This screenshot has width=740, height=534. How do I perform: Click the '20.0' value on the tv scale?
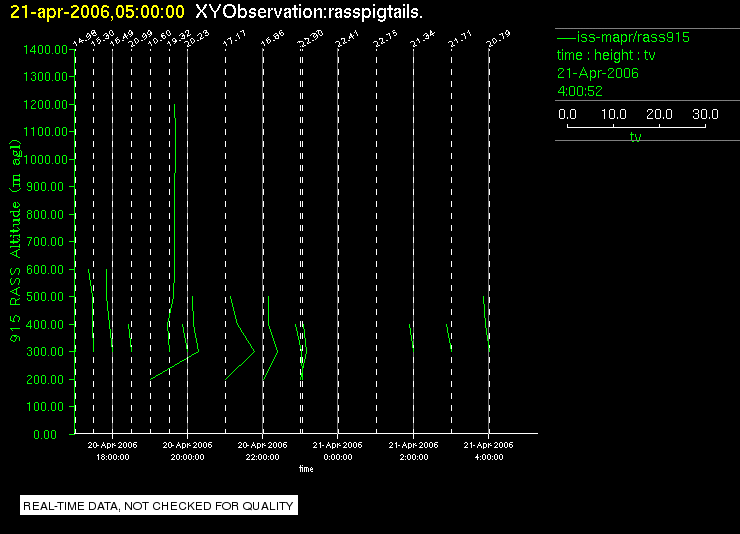coord(659,114)
